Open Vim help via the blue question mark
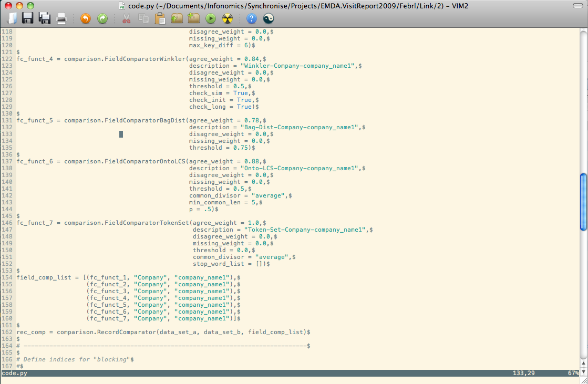Viewport: 588px width, 384px height. click(x=252, y=18)
